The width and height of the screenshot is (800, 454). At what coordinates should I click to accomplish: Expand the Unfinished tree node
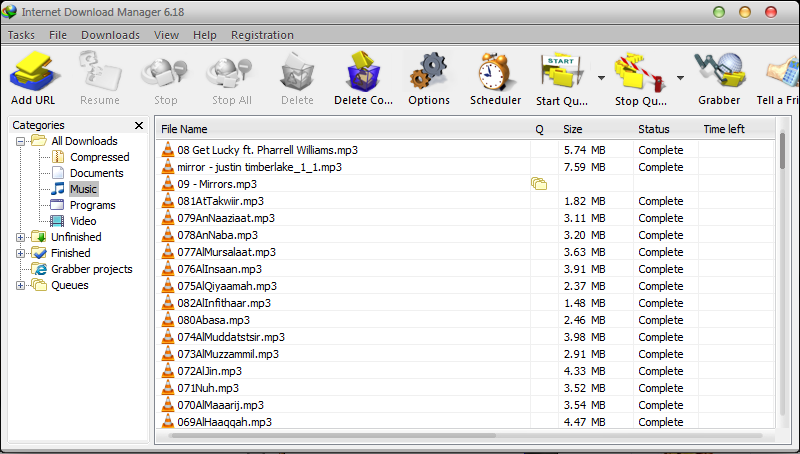pyautogui.click(x=20, y=237)
